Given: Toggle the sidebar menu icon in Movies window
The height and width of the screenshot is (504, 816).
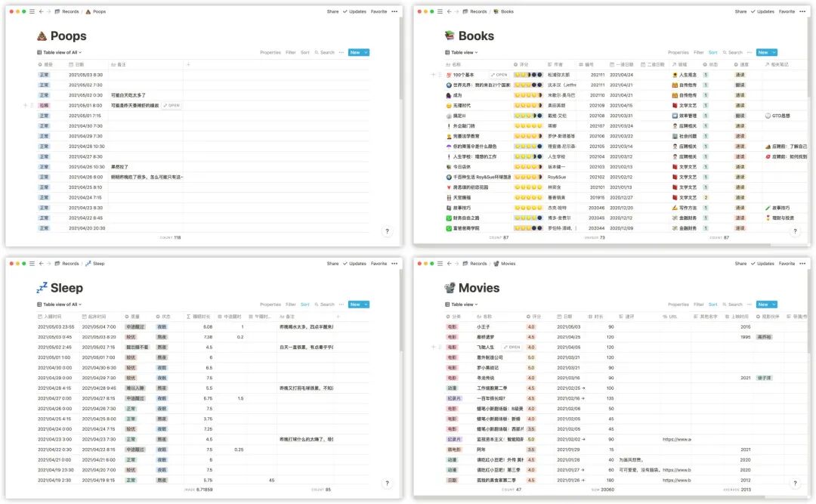Looking at the screenshot, I should [x=440, y=264].
